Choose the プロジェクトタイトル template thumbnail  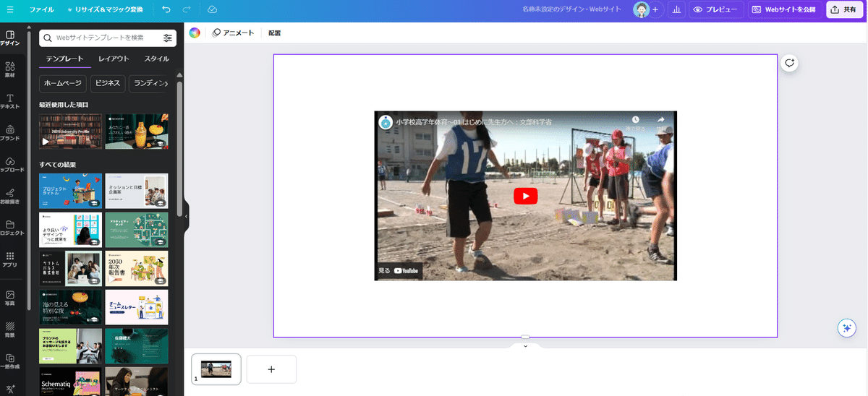tap(70, 191)
